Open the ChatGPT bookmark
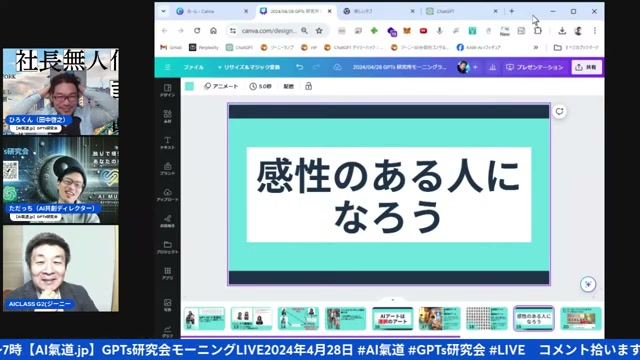The width and height of the screenshot is (640, 360). (x=239, y=47)
